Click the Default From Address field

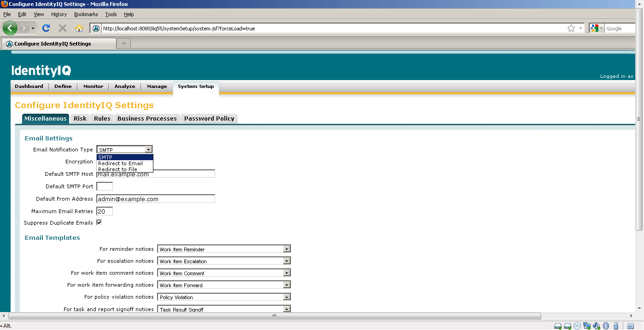tap(156, 199)
